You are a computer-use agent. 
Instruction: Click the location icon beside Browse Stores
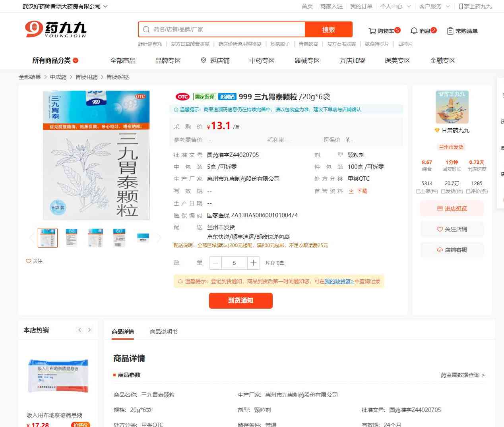(x=204, y=60)
